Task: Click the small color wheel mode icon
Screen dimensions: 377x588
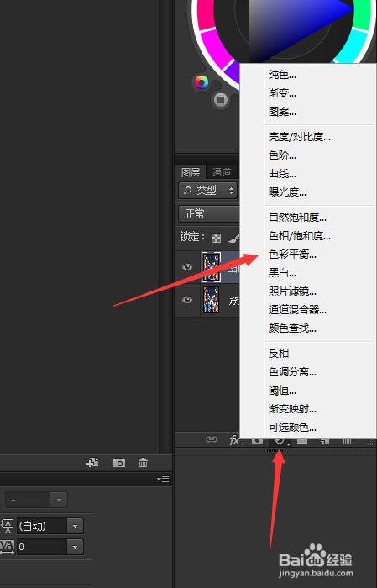Action: [x=202, y=82]
